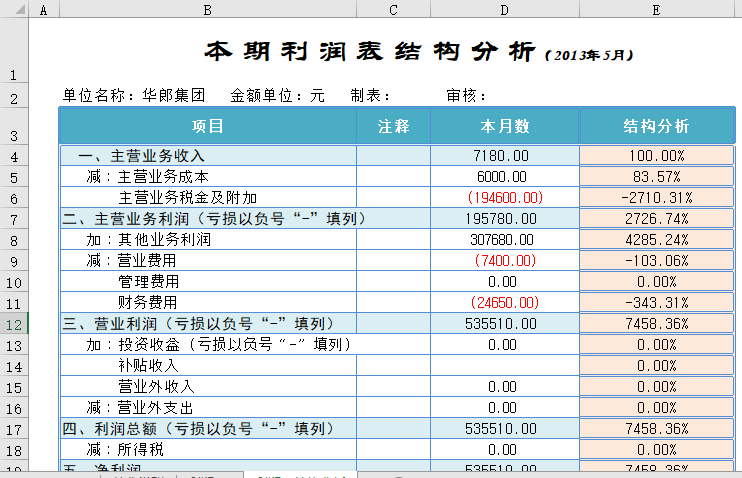
Task: Select column C header
Action: click(393, 9)
